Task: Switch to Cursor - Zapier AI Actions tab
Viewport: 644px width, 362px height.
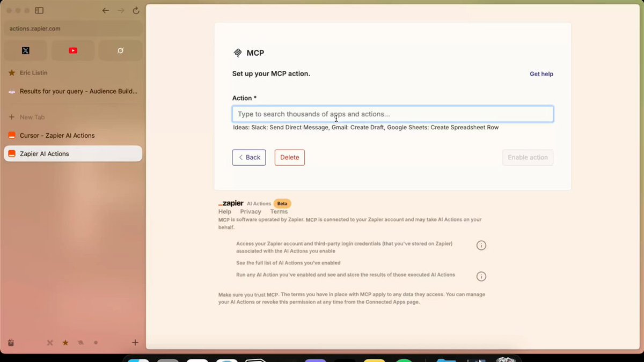Action: click(73, 135)
